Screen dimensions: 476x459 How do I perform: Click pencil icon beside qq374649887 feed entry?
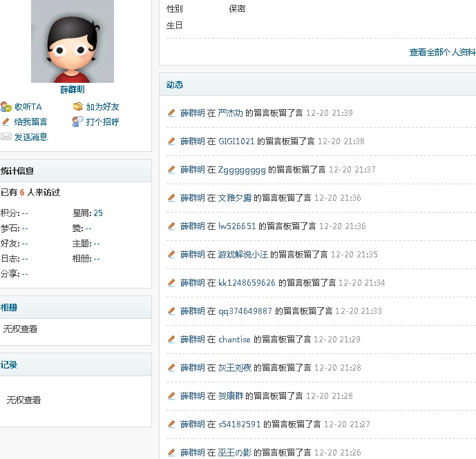[x=172, y=311]
